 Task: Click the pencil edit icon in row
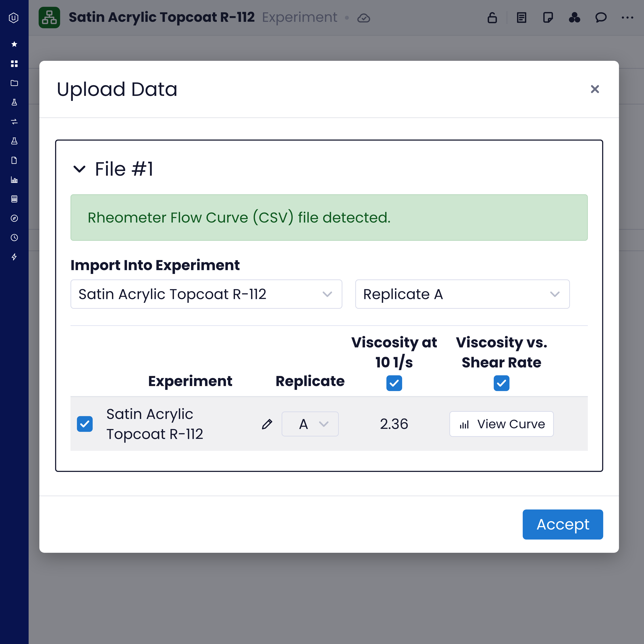coord(267,424)
